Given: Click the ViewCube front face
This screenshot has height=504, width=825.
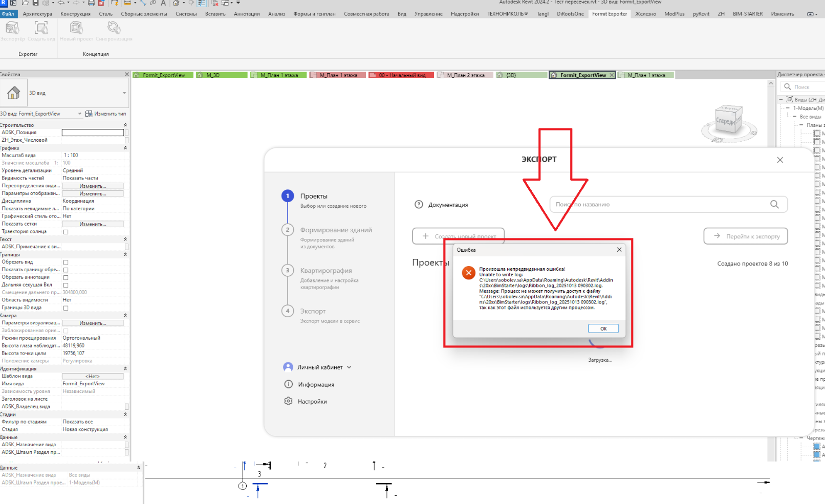Looking at the screenshot, I should coord(725,121).
